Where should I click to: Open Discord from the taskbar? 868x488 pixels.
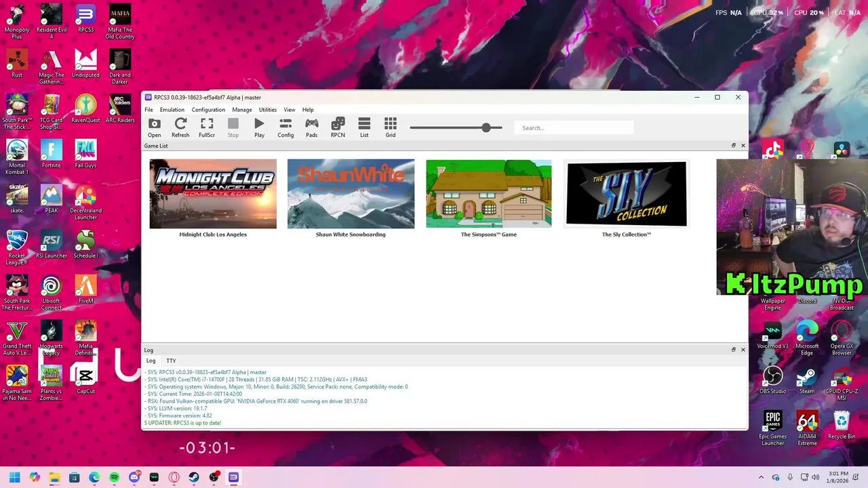[134, 477]
